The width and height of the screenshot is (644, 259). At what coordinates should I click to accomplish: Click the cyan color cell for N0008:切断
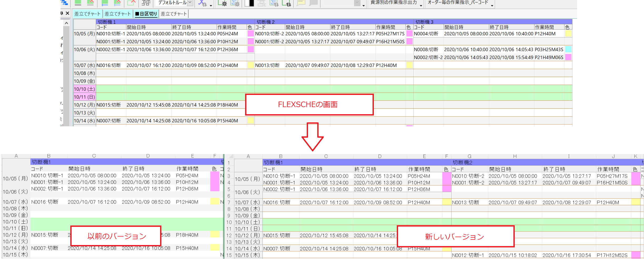coord(568,49)
